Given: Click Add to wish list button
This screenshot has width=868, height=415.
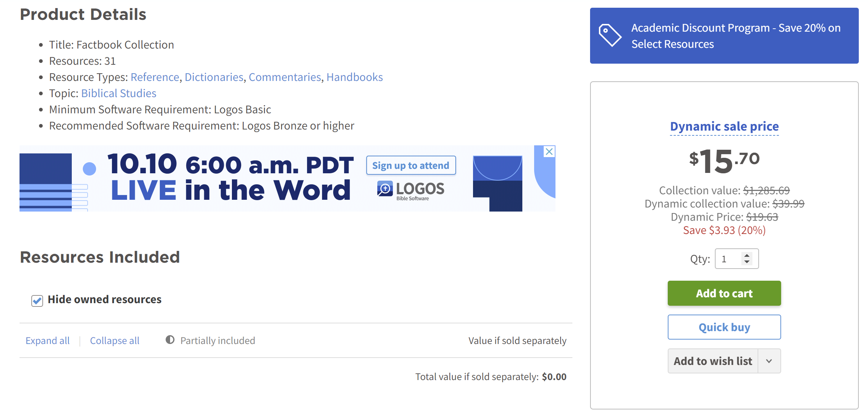Looking at the screenshot, I should [x=713, y=361].
